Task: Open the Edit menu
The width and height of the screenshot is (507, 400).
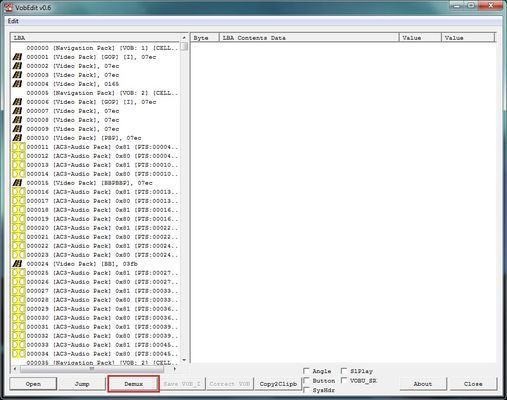Action: point(13,21)
